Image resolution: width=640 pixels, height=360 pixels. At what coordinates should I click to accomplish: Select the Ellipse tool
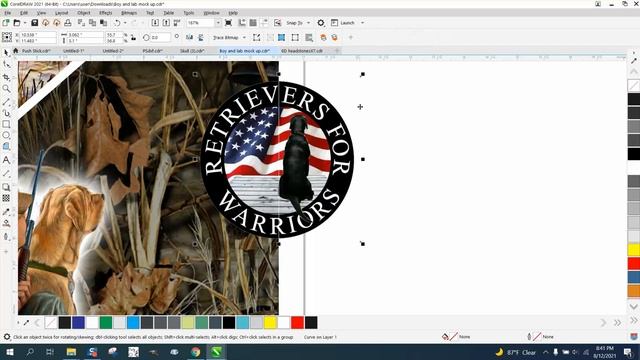pos(6,135)
